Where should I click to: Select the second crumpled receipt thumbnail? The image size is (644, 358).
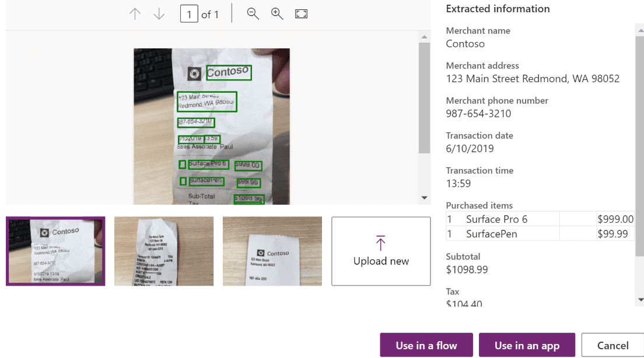point(164,251)
